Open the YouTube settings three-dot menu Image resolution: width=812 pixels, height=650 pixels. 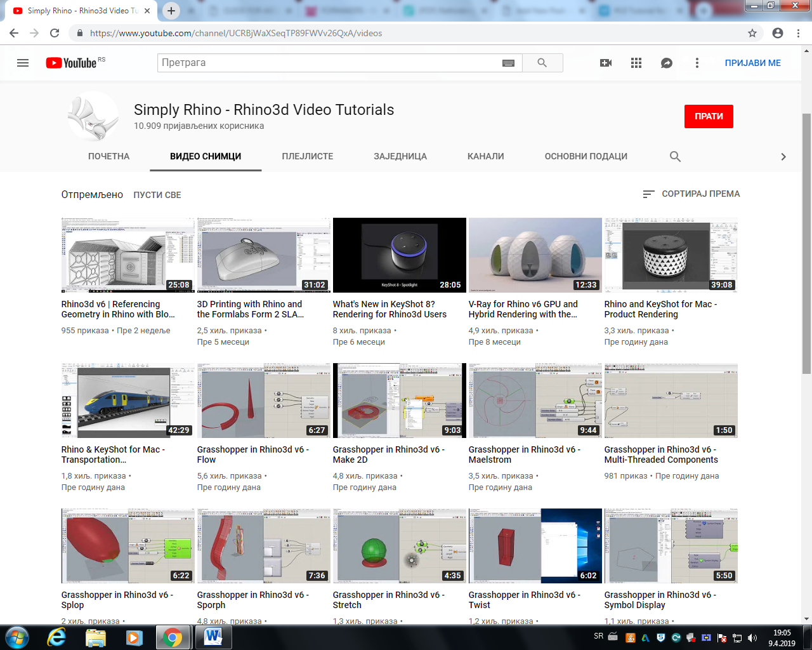tap(697, 63)
